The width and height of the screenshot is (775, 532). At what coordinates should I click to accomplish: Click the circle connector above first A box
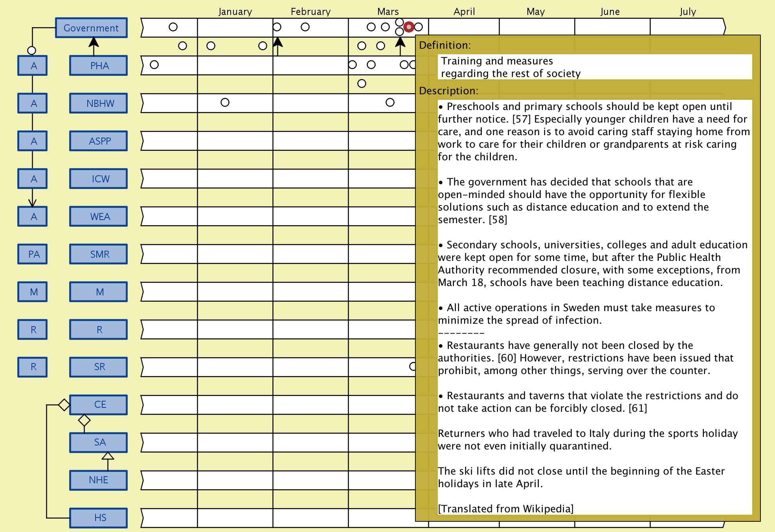pos(32,50)
